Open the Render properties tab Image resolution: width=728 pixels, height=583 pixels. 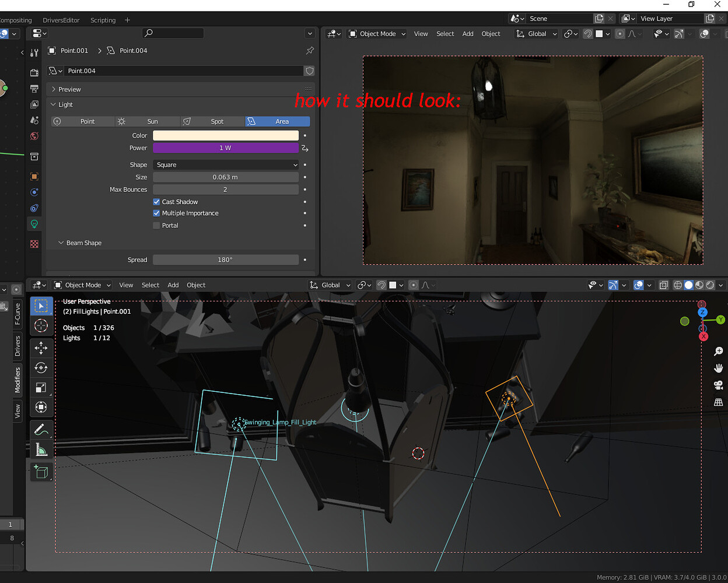(x=34, y=72)
